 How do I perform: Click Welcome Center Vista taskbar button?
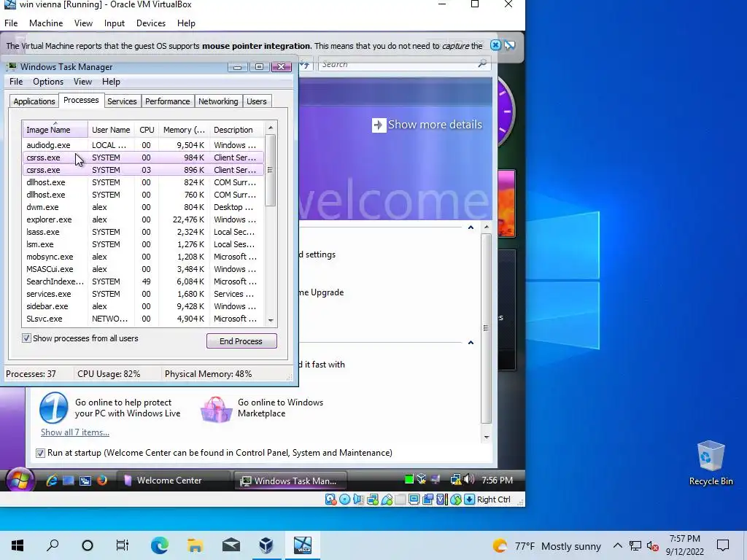pyautogui.click(x=174, y=481)
